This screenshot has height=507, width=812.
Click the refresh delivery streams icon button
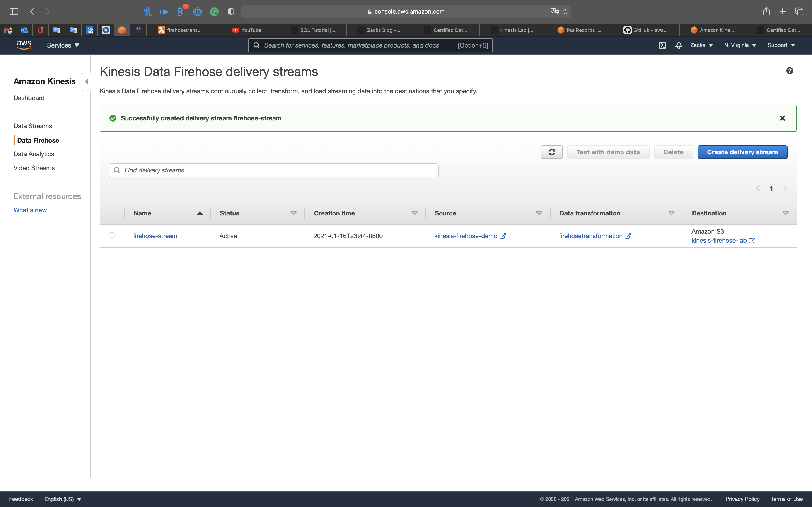click(x=552, y=152)
